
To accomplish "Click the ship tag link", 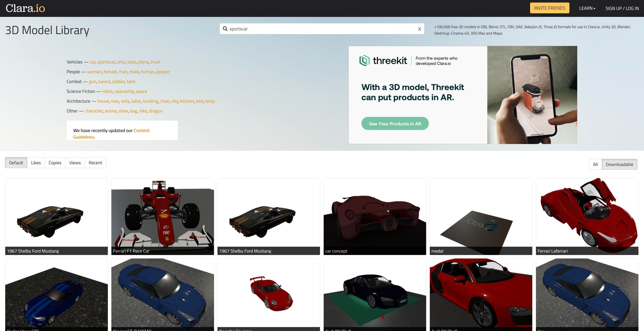I will (x=121, y=62).
